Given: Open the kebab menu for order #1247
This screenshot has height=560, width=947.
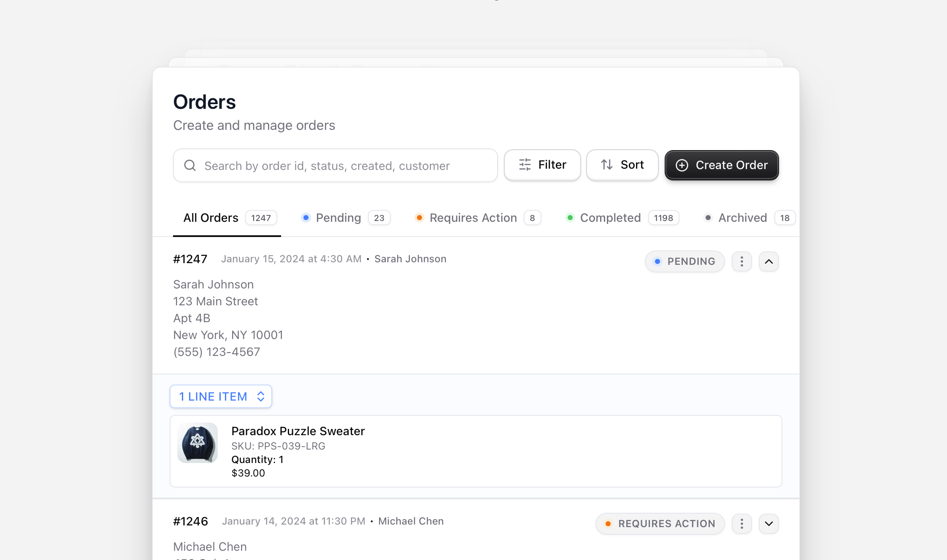Looking at the screenshot, I should click(x=741, y=261).
